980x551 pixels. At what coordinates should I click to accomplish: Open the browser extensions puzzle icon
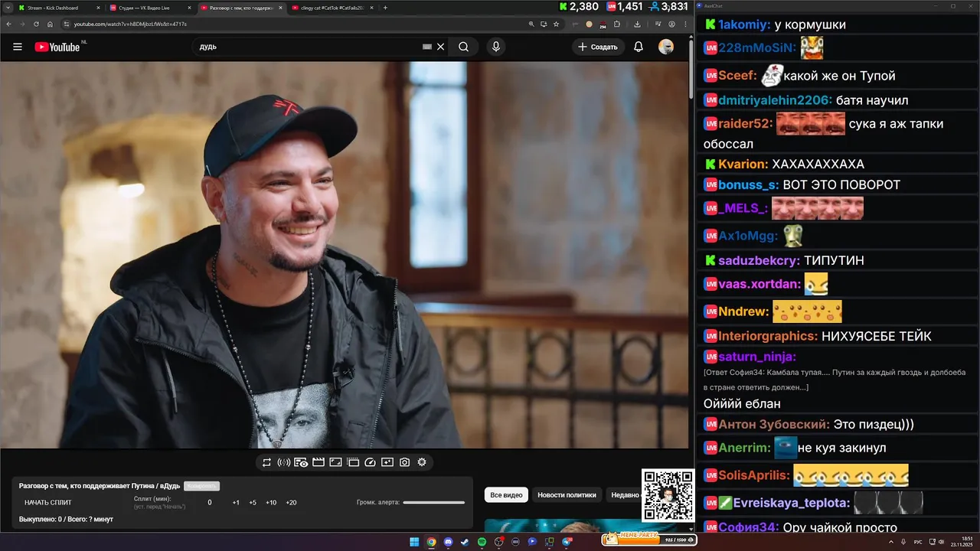pyautogui.click(x=617, y=24)
